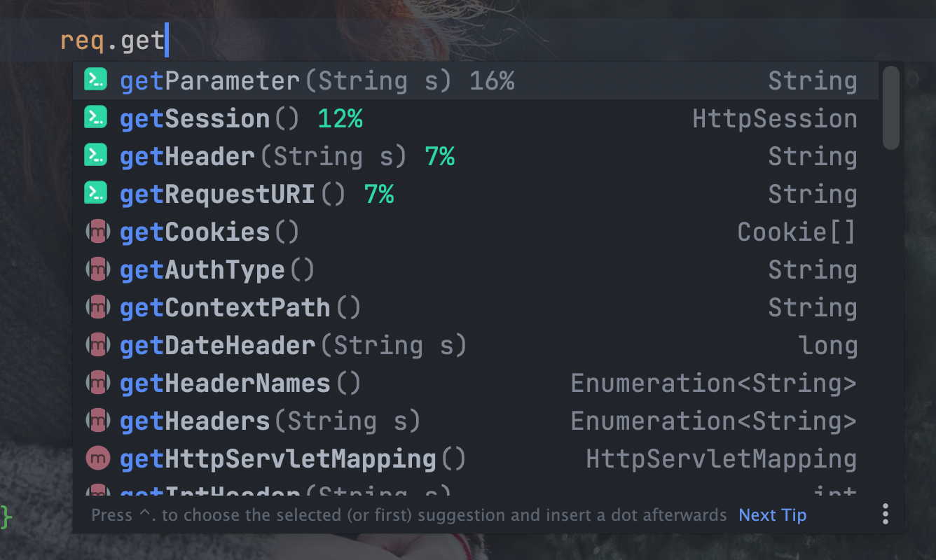Click the getRequestURI suggestion icon

coord(96,194)
